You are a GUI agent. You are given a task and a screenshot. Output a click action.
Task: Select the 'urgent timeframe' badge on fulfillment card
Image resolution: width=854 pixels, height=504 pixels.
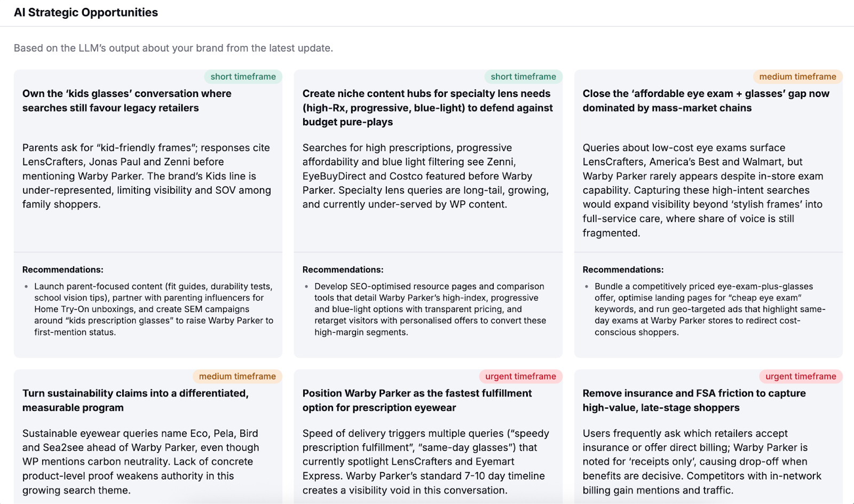pos(521,376)
